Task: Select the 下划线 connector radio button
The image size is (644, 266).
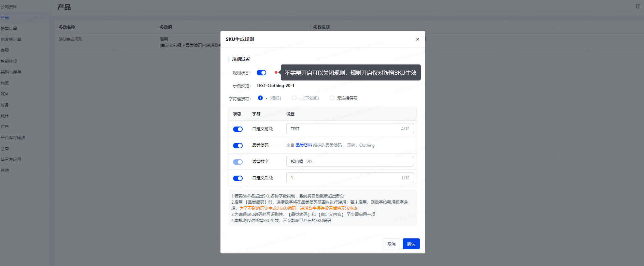Action: (294, 98)
